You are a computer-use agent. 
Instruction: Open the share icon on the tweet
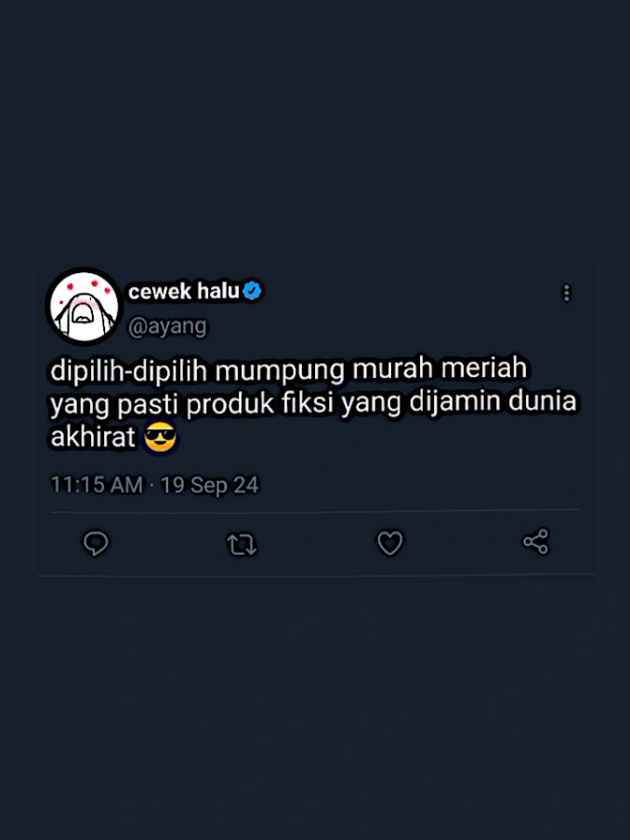pos(536,542)
